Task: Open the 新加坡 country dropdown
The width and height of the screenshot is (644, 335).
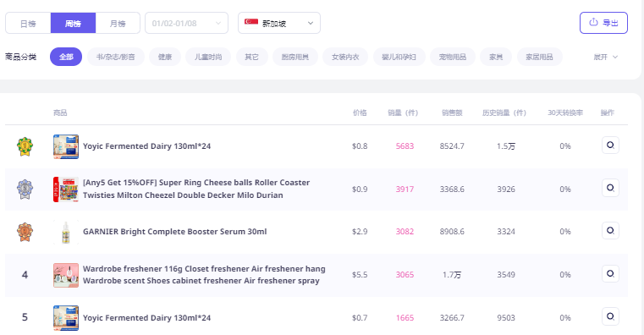Action: pos(279,23)
